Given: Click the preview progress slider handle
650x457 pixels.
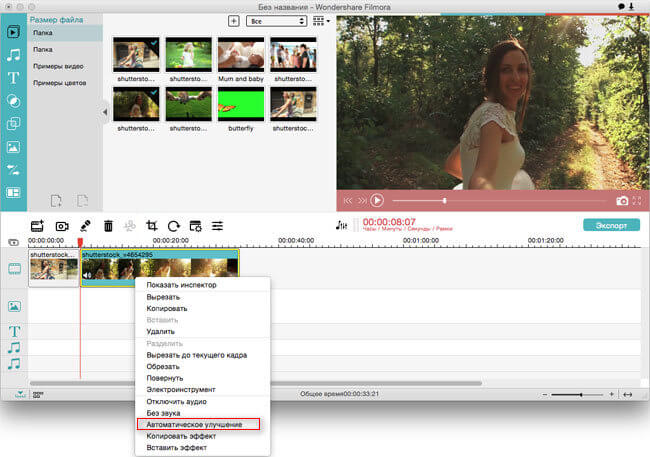Looking at the screenshot, I should pyautogui.click(x=444, y=201).
